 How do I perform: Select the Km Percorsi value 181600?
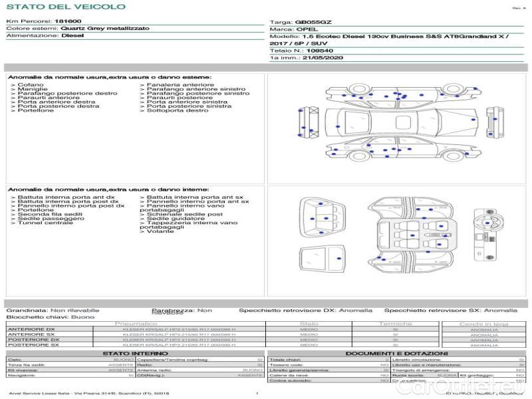click(x=68, y=21)
